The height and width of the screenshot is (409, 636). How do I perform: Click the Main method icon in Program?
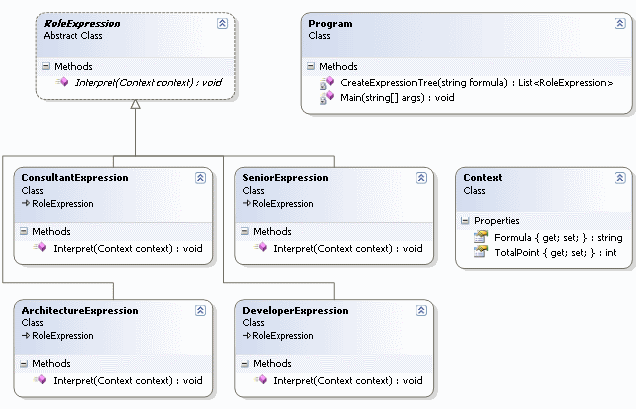327,97
